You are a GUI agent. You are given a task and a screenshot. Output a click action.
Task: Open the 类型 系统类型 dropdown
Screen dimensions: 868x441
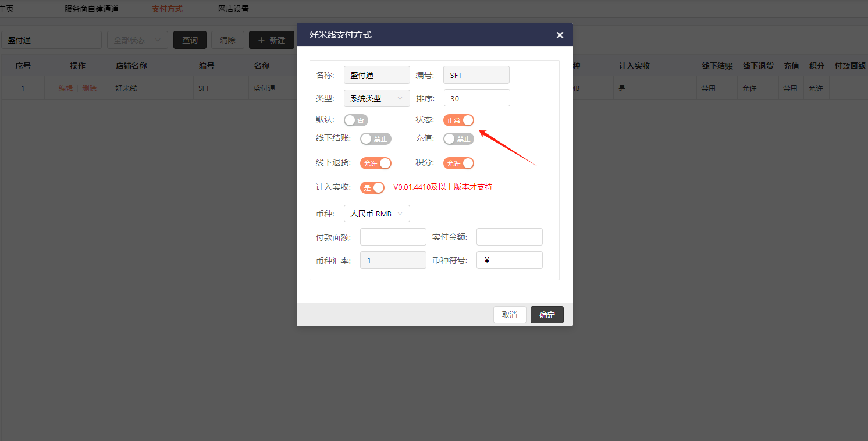(377, 98)
